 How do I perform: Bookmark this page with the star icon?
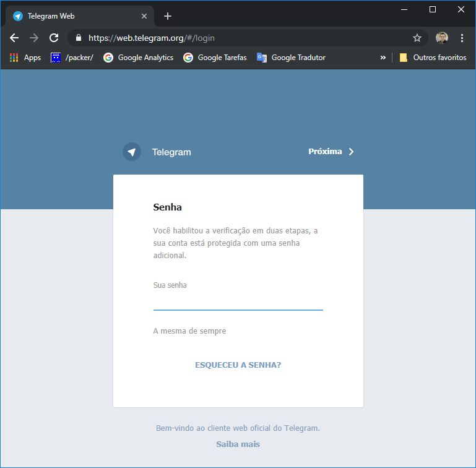pyautogui.click(x=417, y=38)
